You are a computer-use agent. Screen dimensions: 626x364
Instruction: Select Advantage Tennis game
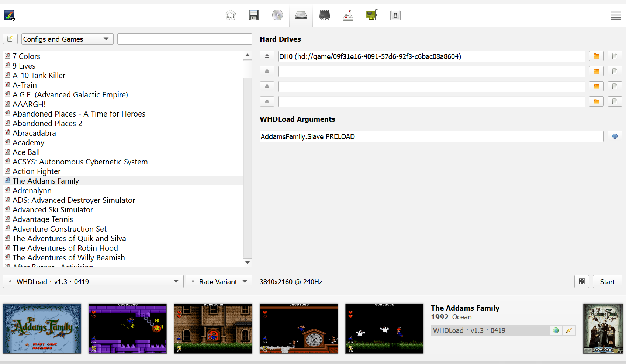[123, 219]
